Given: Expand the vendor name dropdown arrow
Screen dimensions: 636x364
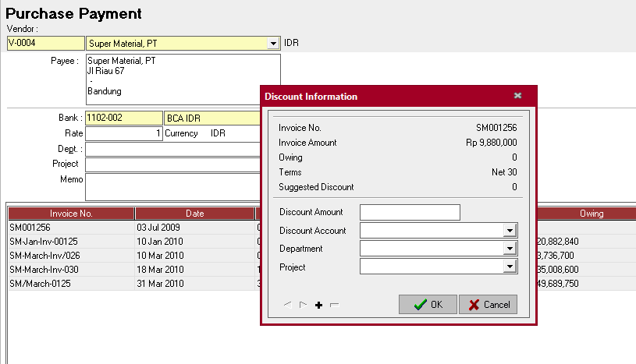Looking at the screenshot, I should (x=273, y=44).
